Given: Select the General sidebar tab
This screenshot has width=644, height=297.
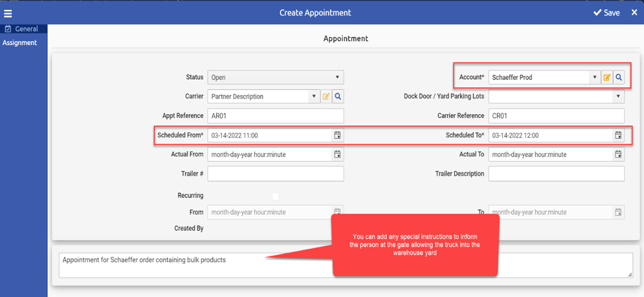Looking at the screenshot, I should (23, 29).
